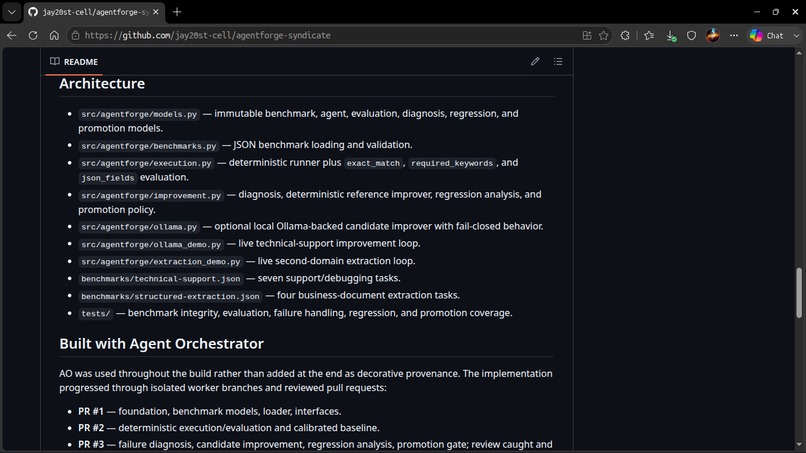This screenshot has height=453, width=806.
Task: Edit README with the pencil icon
Action: pyautogui.click(x=535, y=62)
